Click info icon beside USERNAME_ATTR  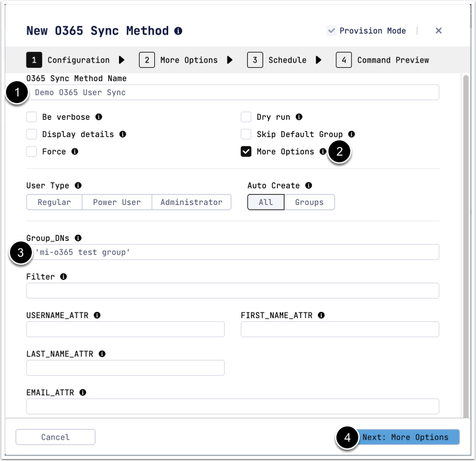(x=97, y=315)
